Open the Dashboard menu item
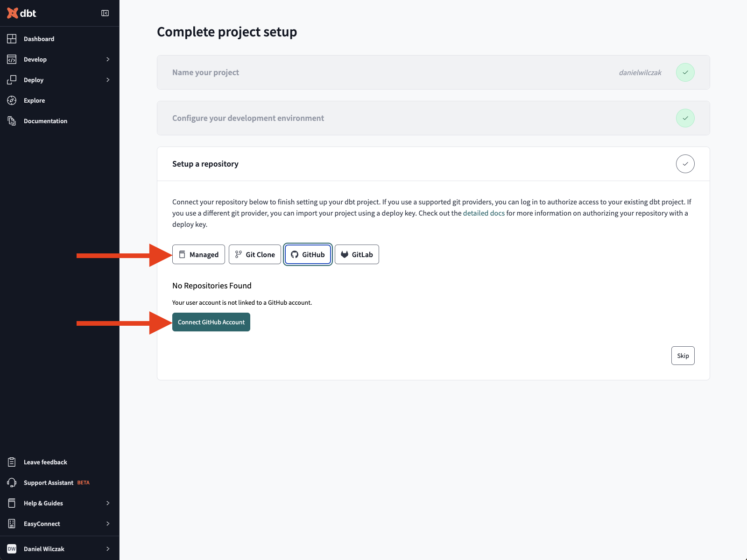This screenshot has height=560, width=747. 60,39
